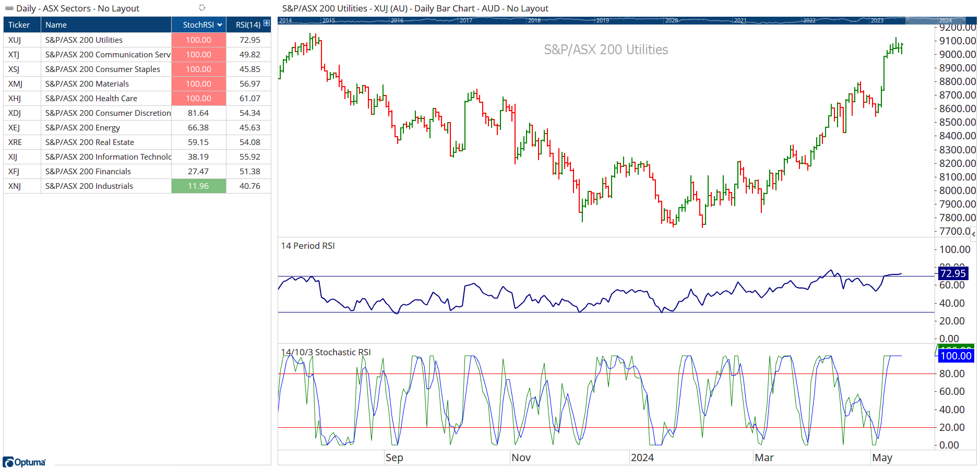Click 2014 on the overview date bar
Screen dimensions: 980x469
coord(285,20)
